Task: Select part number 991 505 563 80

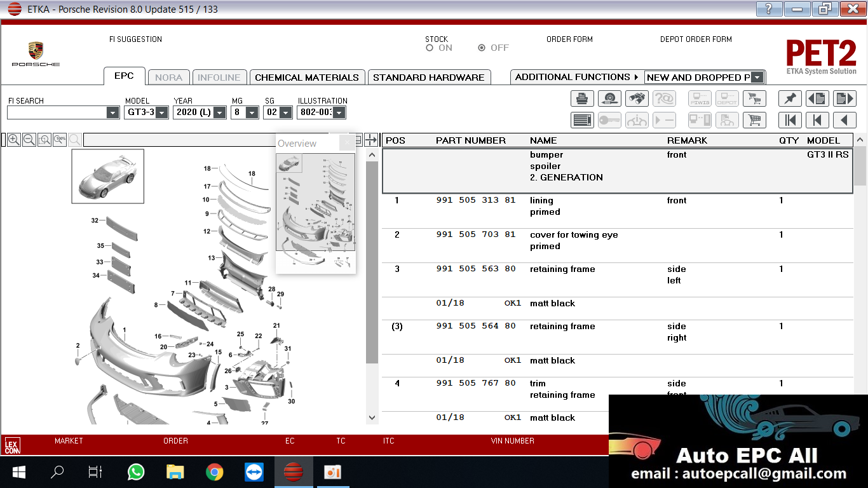Action: 476,269
